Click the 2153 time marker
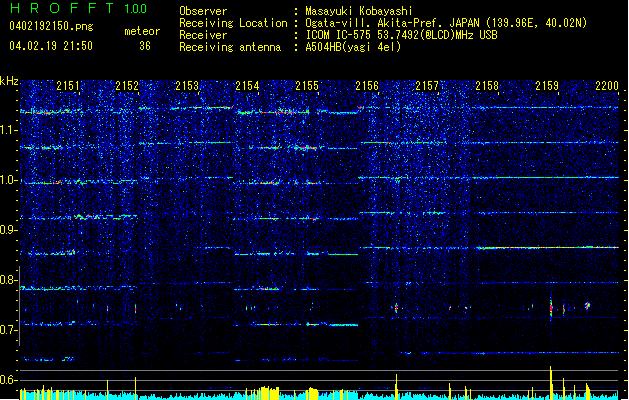 tap(187, 86)
